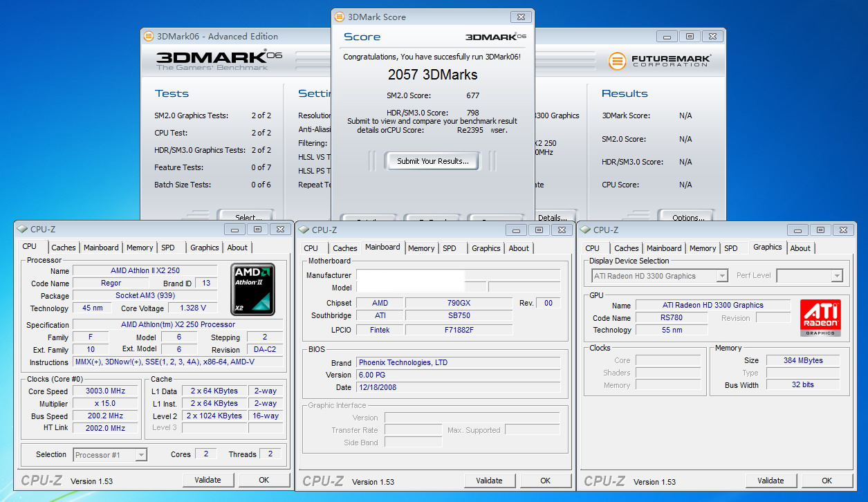Screen dimensions: 868x502
Task: Open Caches tab in middle CPU-Z window
Action: [345, 248]
